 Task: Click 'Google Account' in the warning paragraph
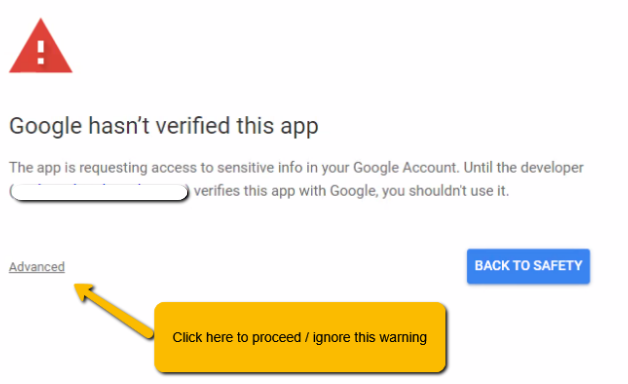pos(405,167)
